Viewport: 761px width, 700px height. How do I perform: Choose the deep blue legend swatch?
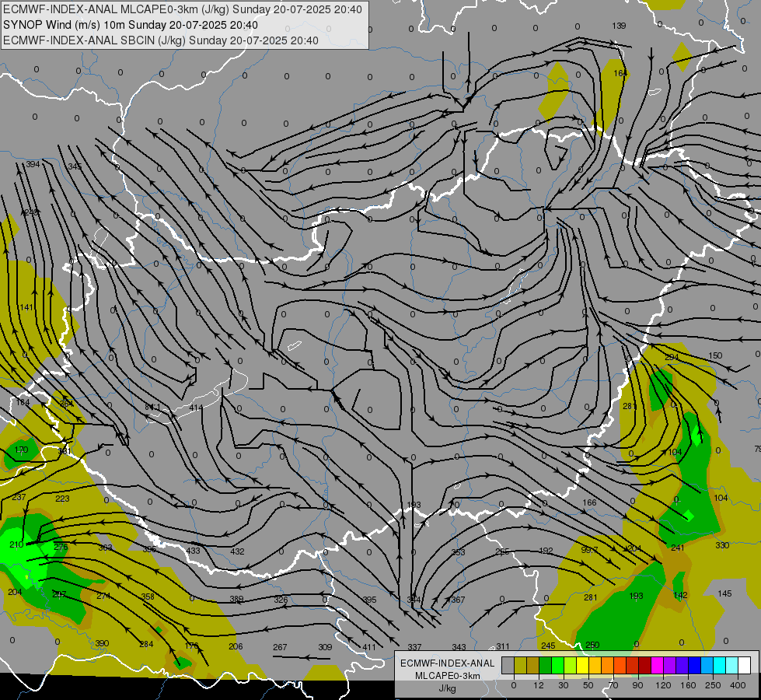tap(694, 666)
